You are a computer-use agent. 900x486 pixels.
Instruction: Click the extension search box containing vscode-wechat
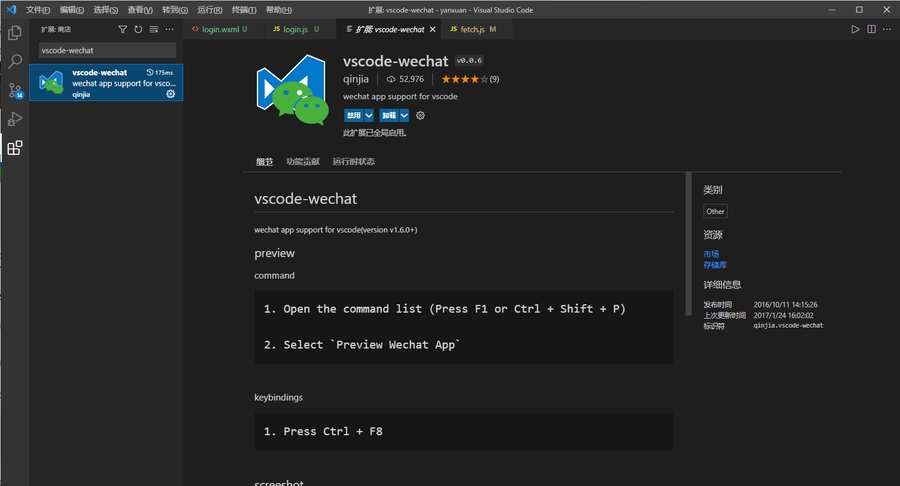[107, 50]
